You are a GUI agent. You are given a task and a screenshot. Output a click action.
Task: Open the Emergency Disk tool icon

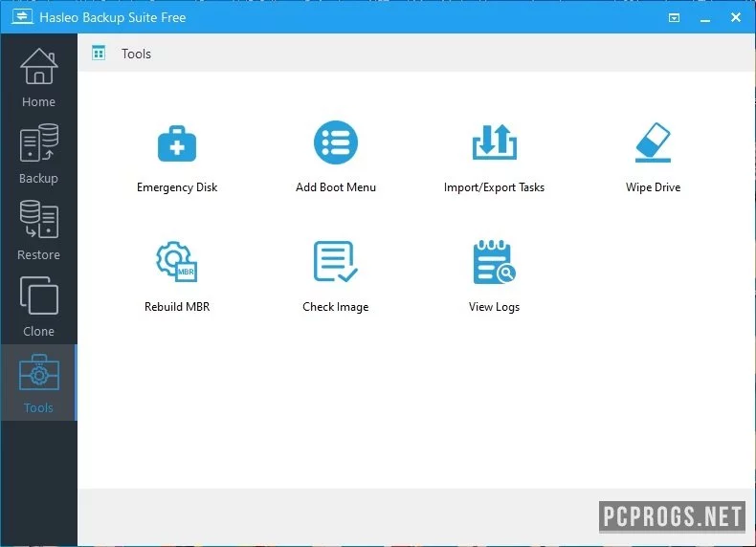[x=177, y=143]
